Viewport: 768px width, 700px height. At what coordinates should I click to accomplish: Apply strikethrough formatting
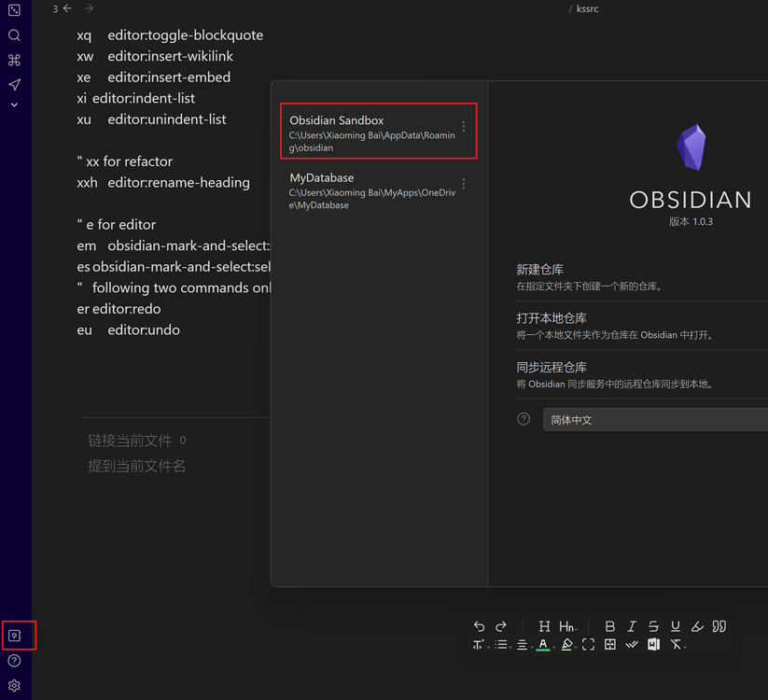[x=653, y=626]
